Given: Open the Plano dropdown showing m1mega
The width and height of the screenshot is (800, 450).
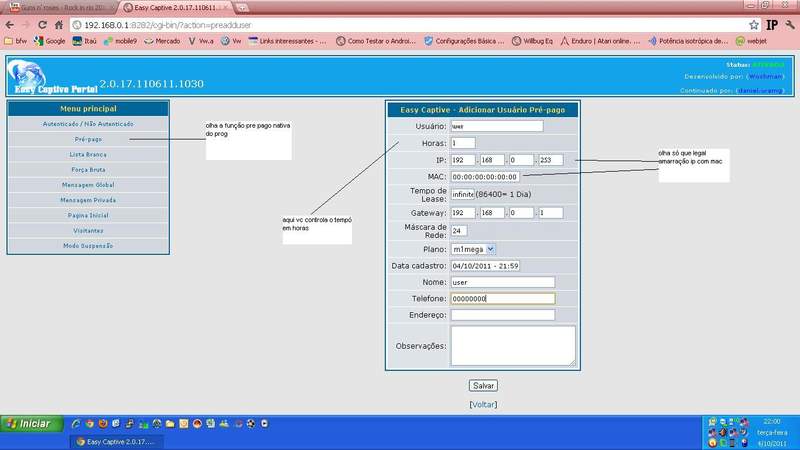Looking at the screenshot, I should tap(473, 249).
